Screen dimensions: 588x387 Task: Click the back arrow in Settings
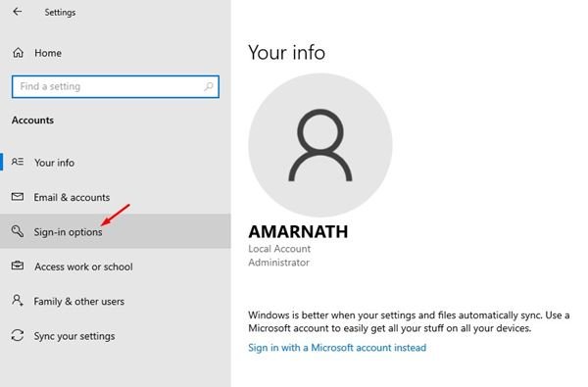click(x=18, y=12)
